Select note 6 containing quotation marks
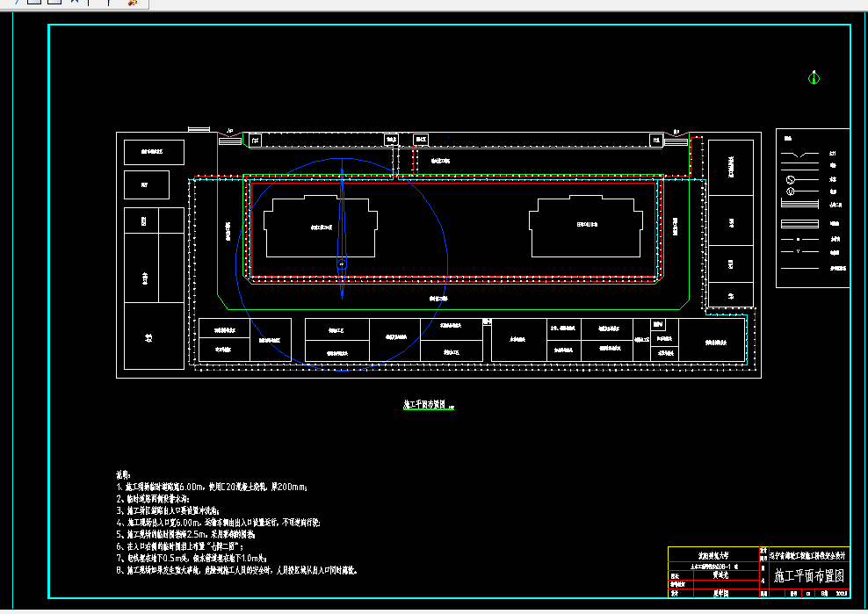 click(179, 546)
